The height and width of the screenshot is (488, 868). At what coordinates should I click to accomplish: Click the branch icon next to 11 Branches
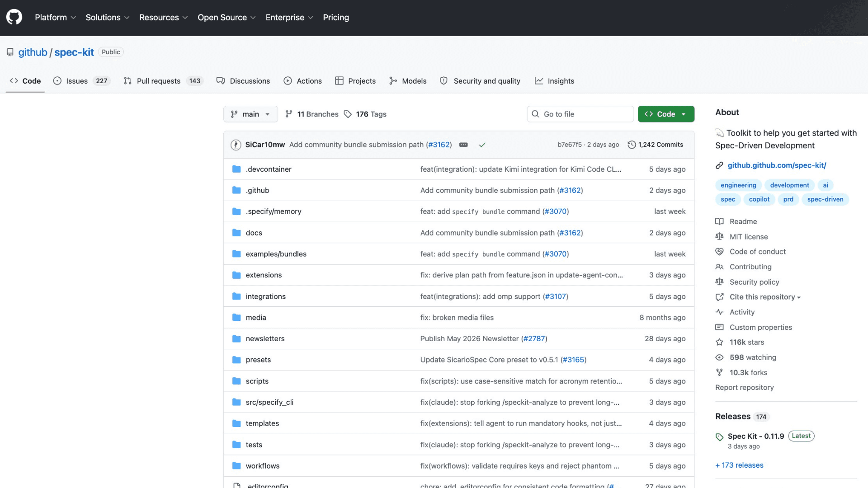(289, 114)
